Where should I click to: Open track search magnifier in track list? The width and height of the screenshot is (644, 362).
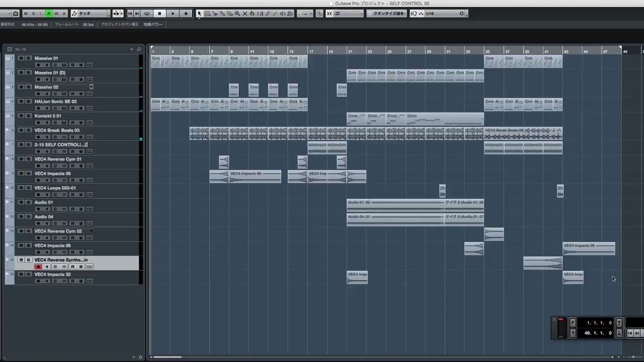[138, 49]
